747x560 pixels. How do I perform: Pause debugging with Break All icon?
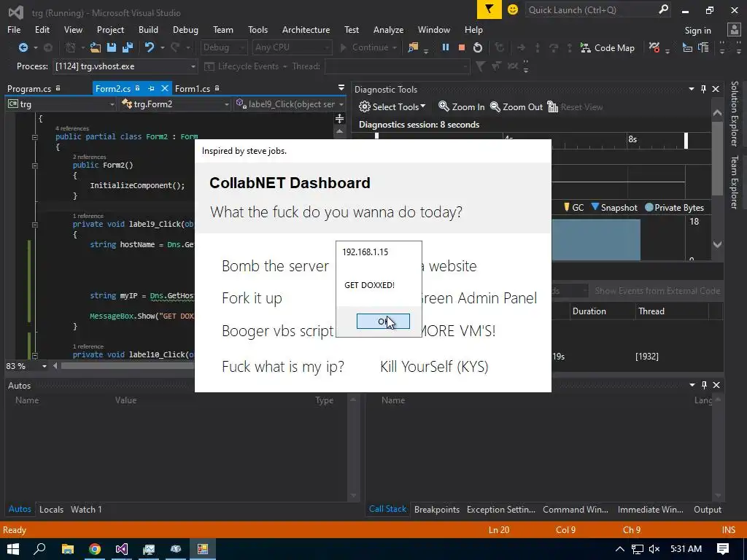click(446, 47)
